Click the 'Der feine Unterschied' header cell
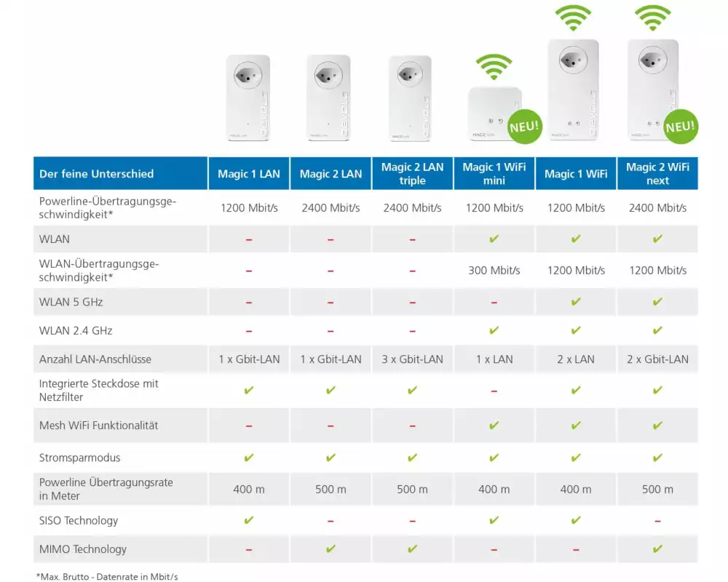The width and height of the screenshot is (728, 582). click(120, 174)
